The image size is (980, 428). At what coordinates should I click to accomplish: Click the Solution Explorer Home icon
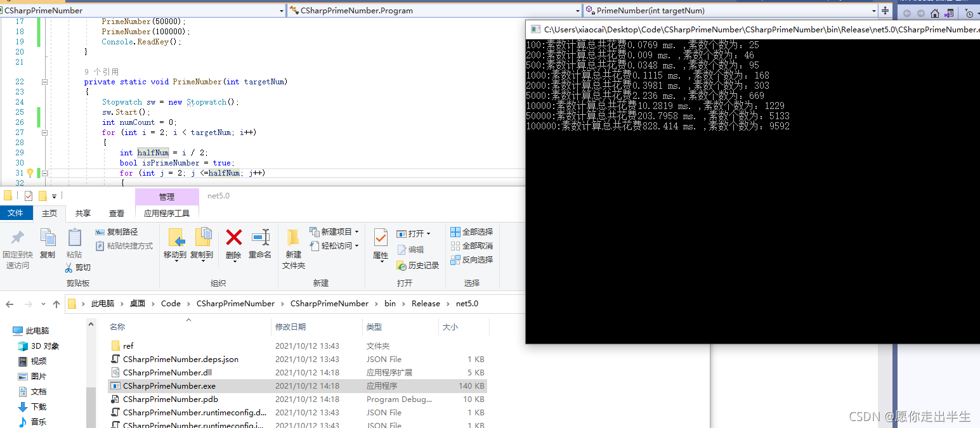click(x=934, y=13)
